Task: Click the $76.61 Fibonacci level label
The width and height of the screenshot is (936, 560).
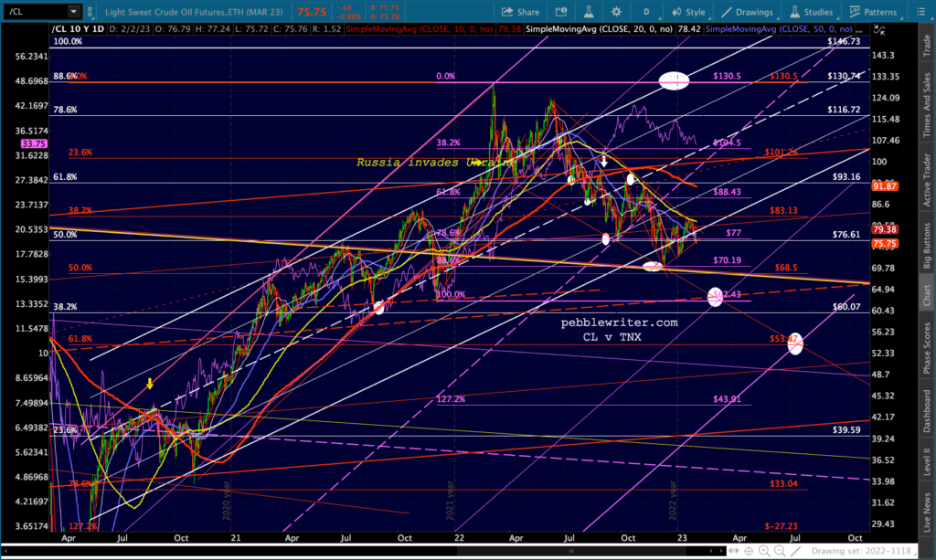Action: coord(846,235)
